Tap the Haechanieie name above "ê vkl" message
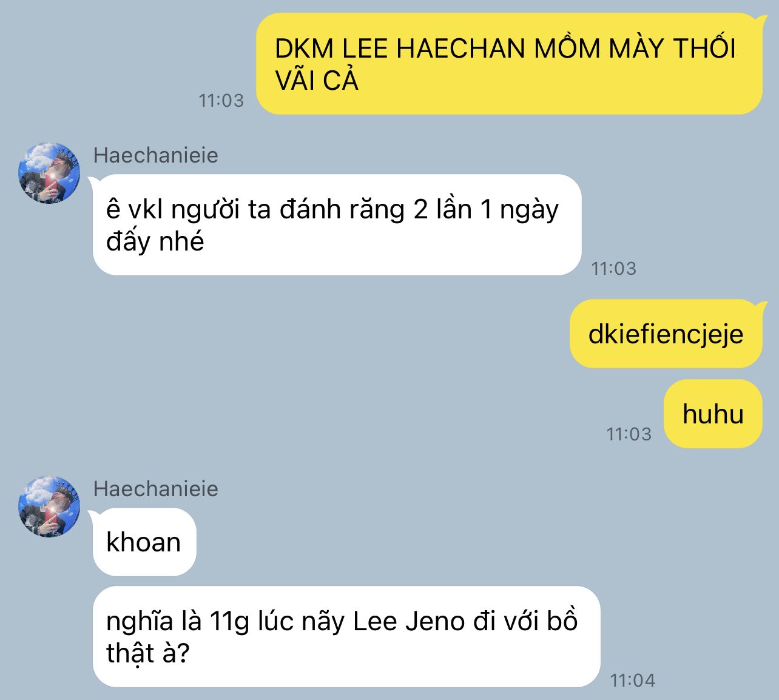Screen dimensions: 779x700 [x=155, y=155]
